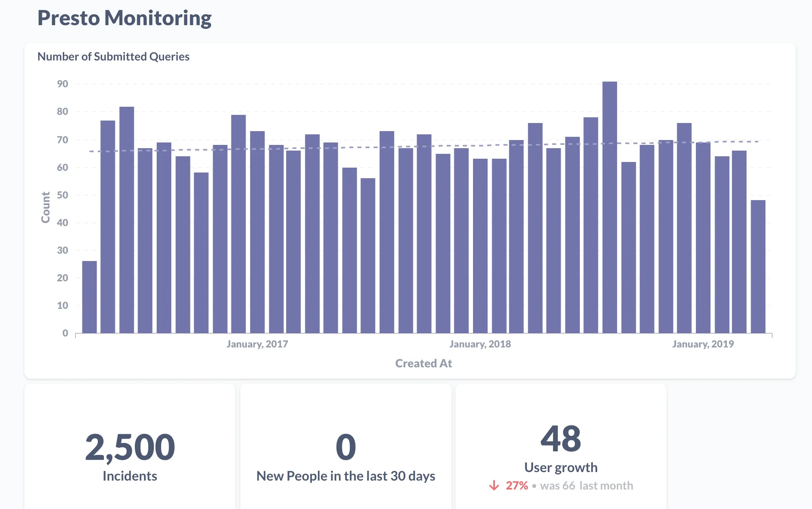Click the 90 y-axis tick label
This screenshot has width=812, height=509.
click(x=63, y=84)
